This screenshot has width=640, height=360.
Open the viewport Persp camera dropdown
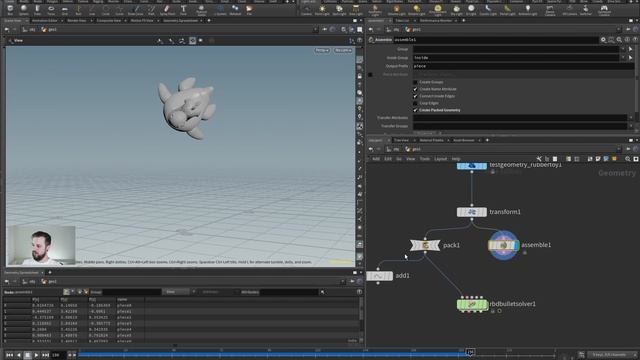pyautogui.click(x=322, y=50)
